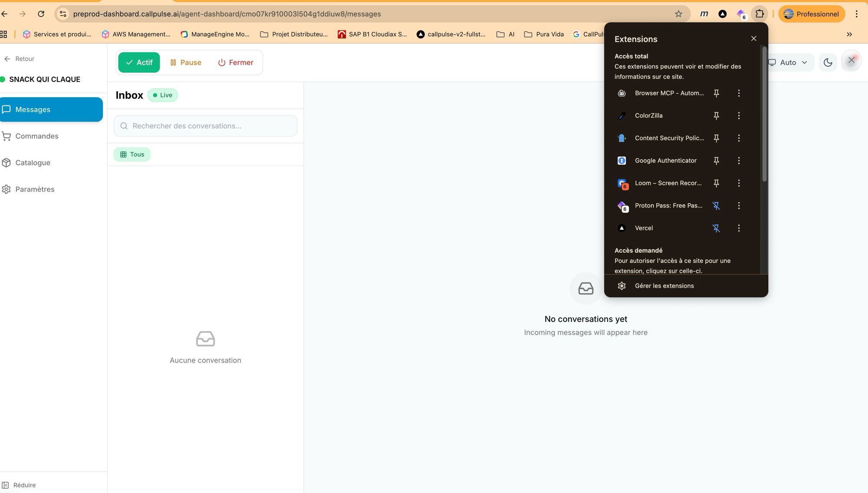Unpin the Browser MCP extension
868x493 pixels.
click(x=717, y=93)
